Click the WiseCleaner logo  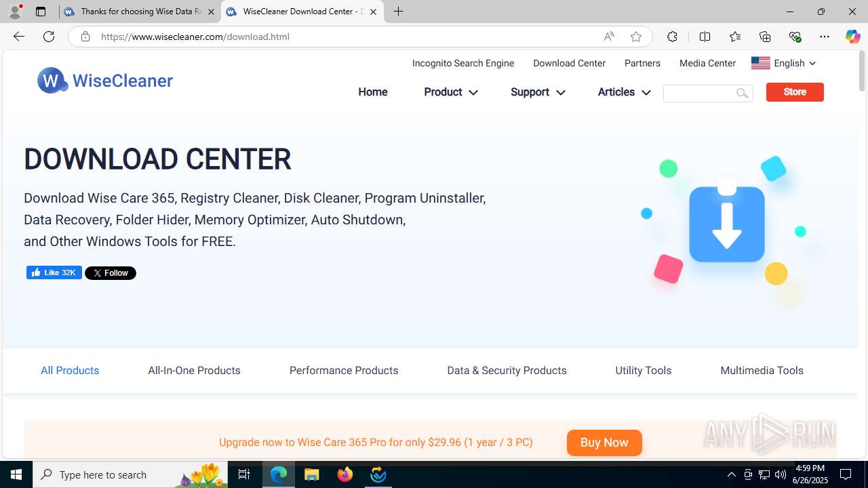(x=105, y=81)
